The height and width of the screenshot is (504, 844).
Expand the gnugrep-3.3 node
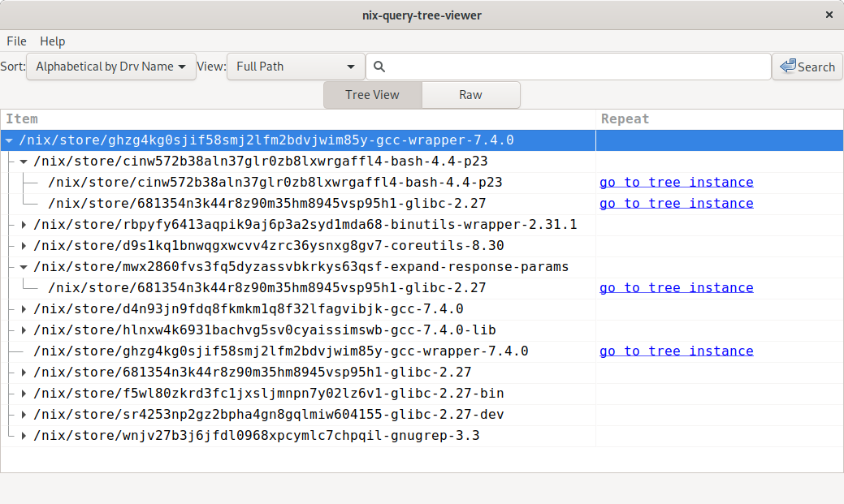click(x=24, y=436)
